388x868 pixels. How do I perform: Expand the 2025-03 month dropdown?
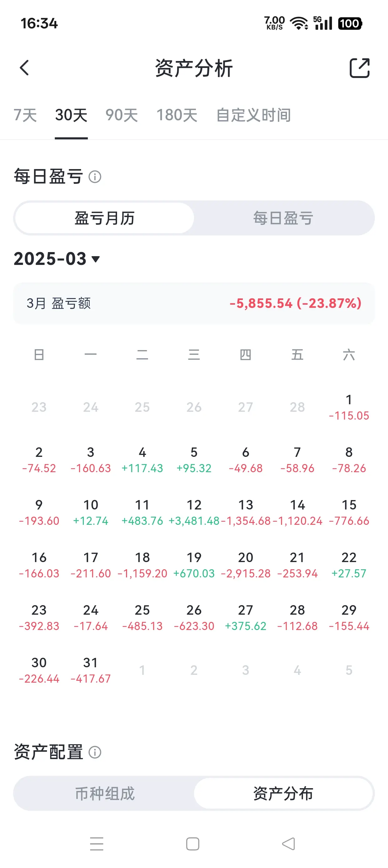(57, 259)
